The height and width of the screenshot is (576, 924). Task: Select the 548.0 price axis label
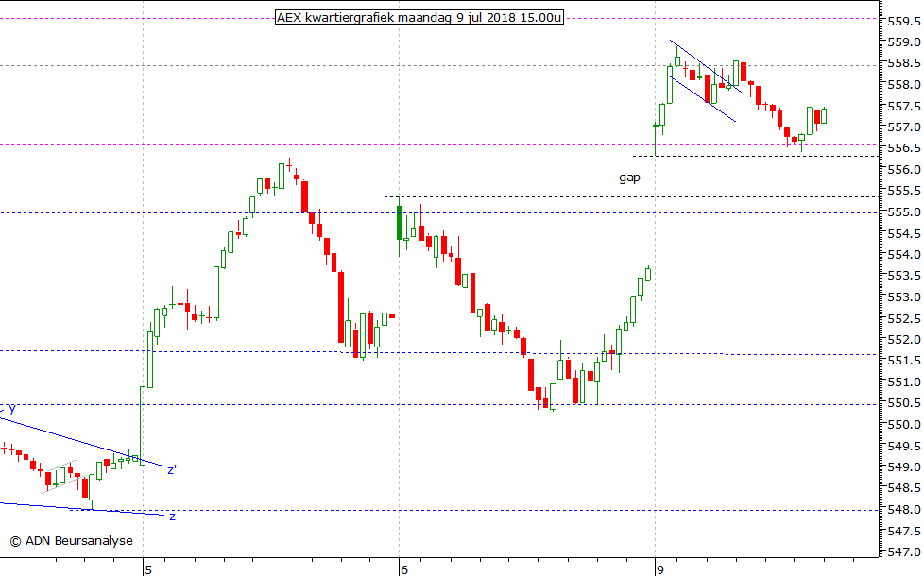pos(904,510)
